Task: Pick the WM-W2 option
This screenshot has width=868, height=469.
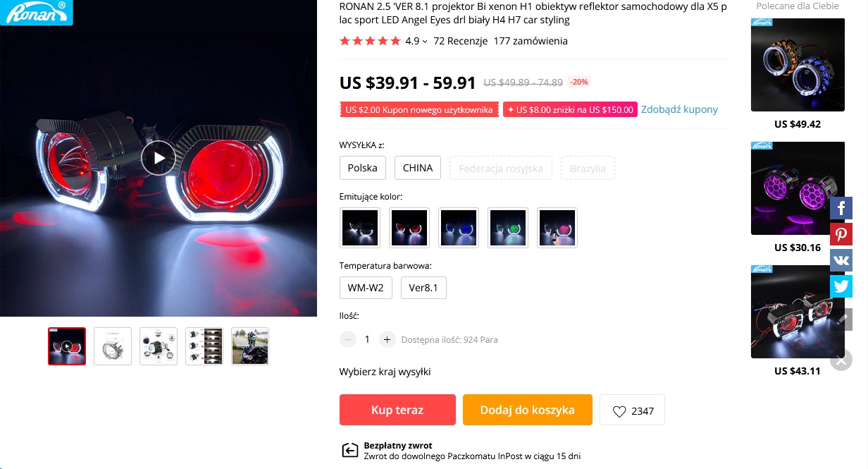Action: (x=366, y=288)
